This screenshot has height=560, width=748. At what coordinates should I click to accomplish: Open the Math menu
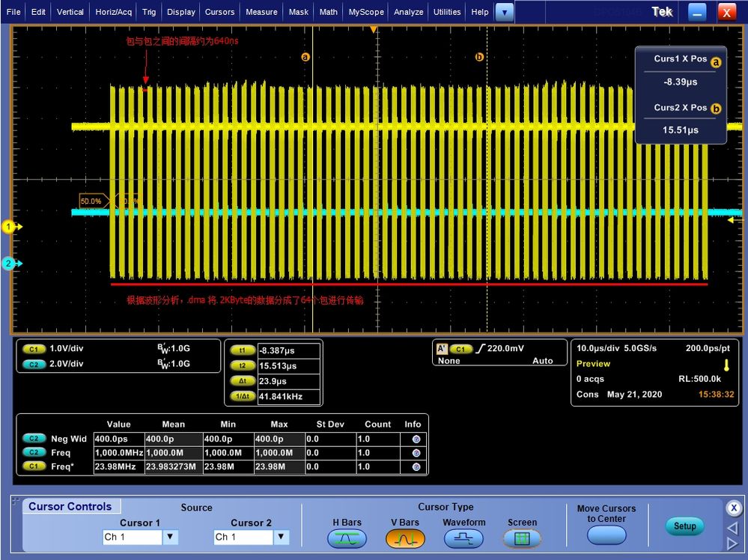pos(328,12)
